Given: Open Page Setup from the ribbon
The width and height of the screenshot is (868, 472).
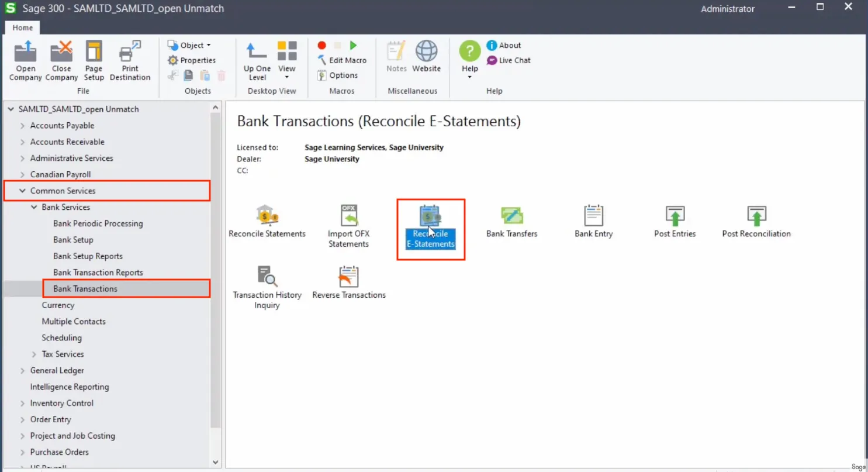Looking at the screenshot, I should 94,61.
